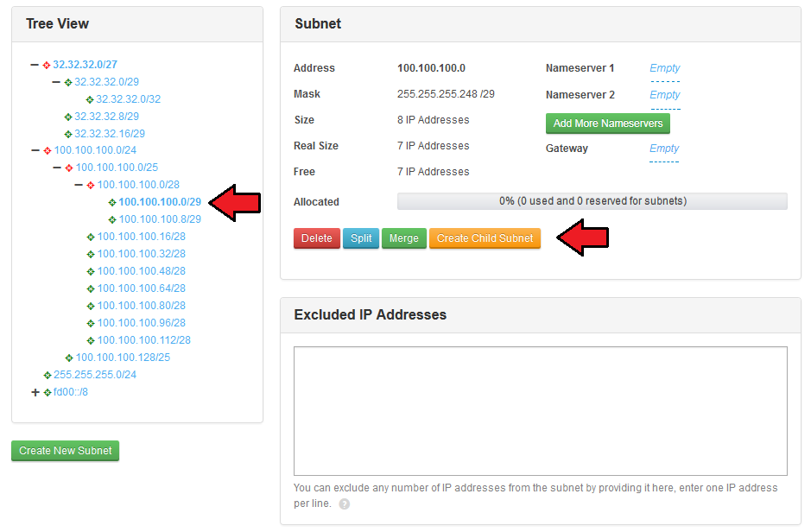
Task: Click green subnet icon beside 100.100.100.112/28
Action: pyautogui.click(x=91, y=341)
